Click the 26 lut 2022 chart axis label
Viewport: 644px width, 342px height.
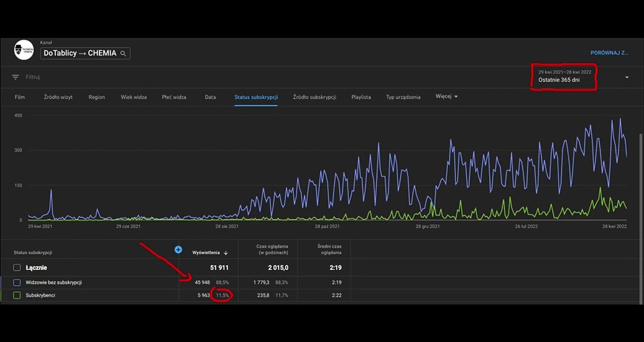(x=527, y=227)
